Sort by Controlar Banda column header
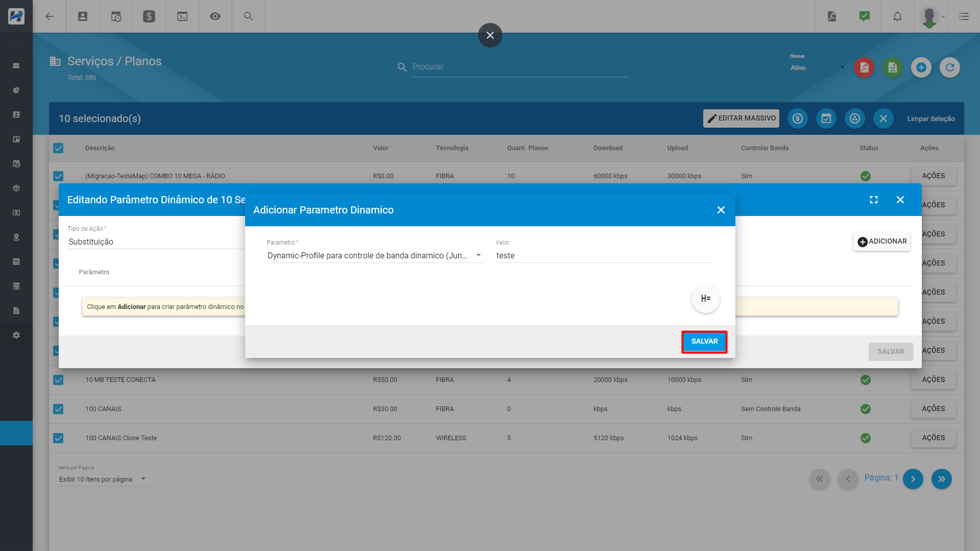980x551 pixels. tap(764, 148)
